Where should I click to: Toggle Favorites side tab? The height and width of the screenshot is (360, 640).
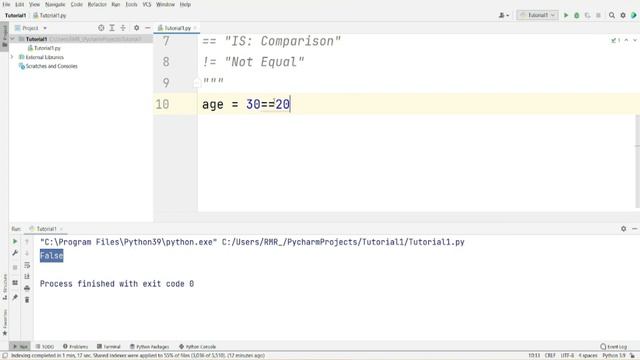[4, 322]
